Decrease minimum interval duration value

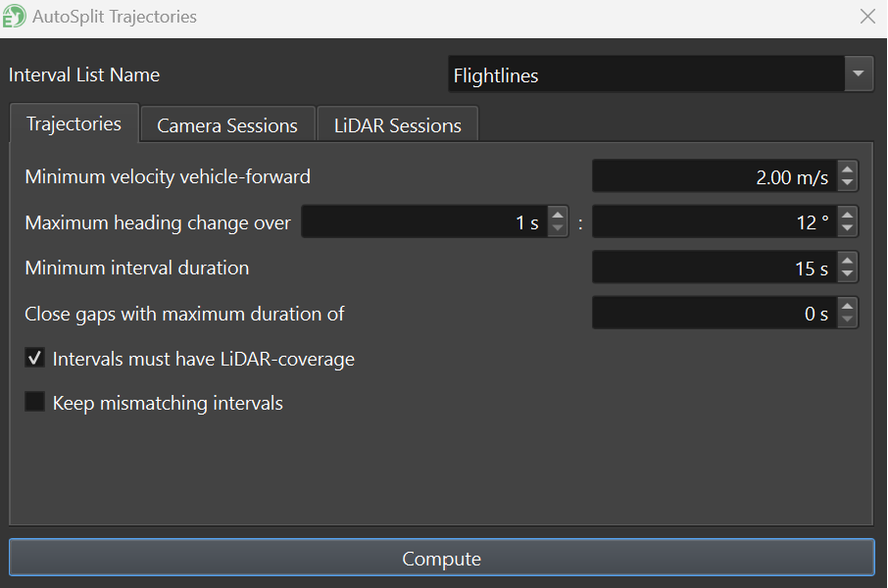[849, 274]
